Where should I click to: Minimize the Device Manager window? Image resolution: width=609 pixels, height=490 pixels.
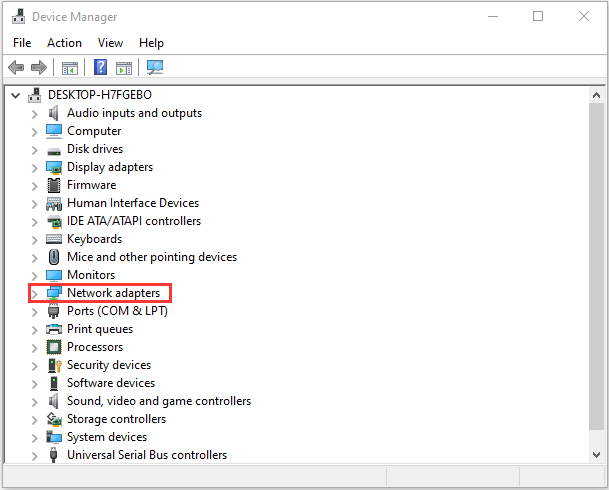pyautogui.click(x=493, y=16)
